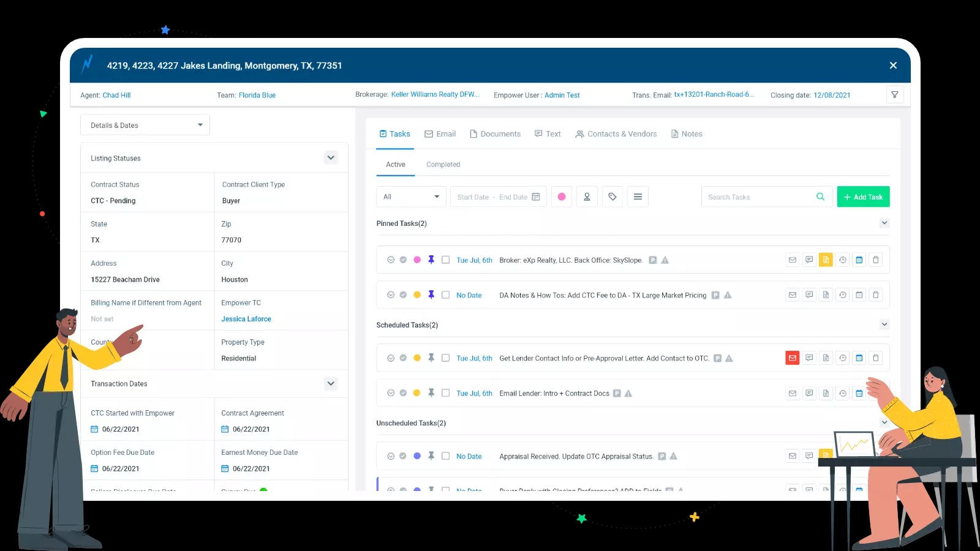Image resolution: width=980 pixels, height=551 pixels.
Task: Open calendar picker in Start Date field
Action: tap(536, 197)
